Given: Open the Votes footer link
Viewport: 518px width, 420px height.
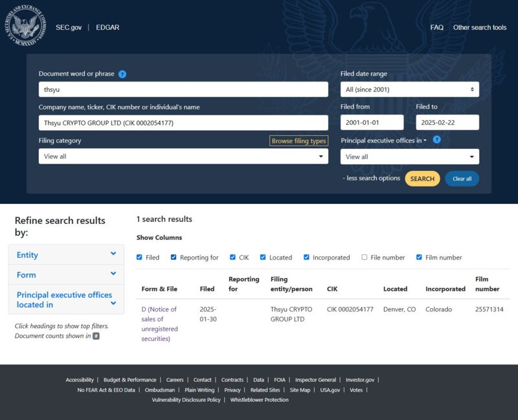Looking at the screenshot, I should pos(356,390).
